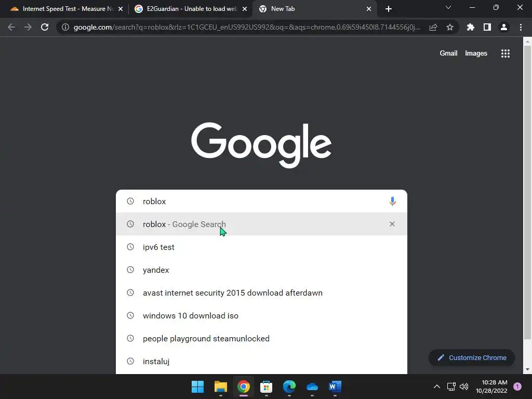Click the roblox search input box
This screenshot has height=399, width=532.
tap(262, 201)
